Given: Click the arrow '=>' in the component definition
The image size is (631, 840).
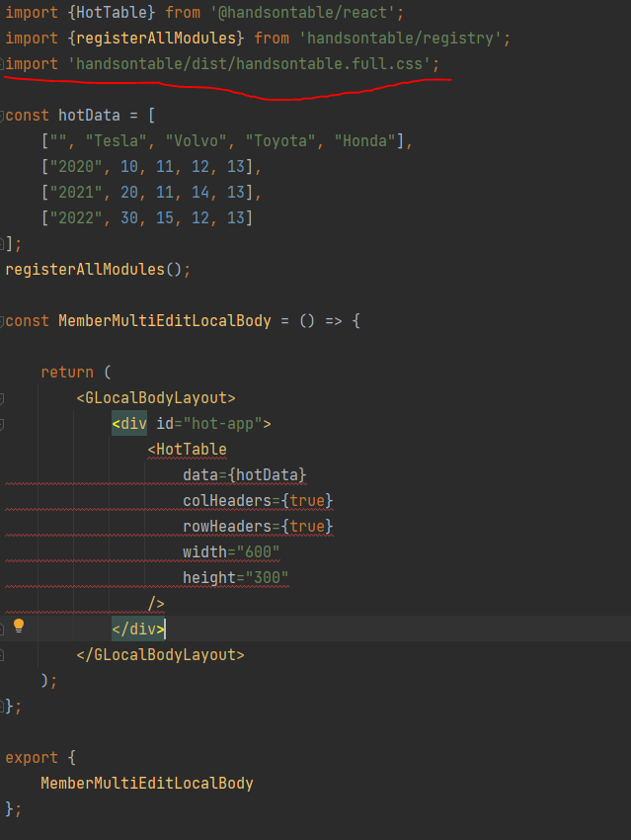Looking at the screenshot, I should (334, 321).
